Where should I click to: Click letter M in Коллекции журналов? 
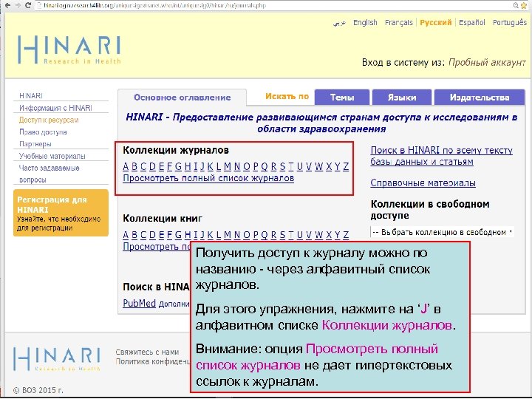click(x=228, y=166)
